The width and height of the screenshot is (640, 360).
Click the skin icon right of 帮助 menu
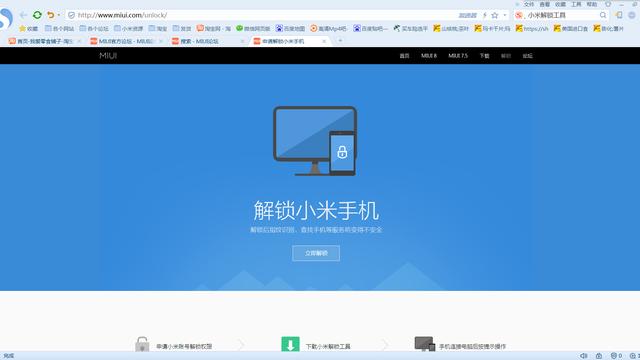(608, 4)
